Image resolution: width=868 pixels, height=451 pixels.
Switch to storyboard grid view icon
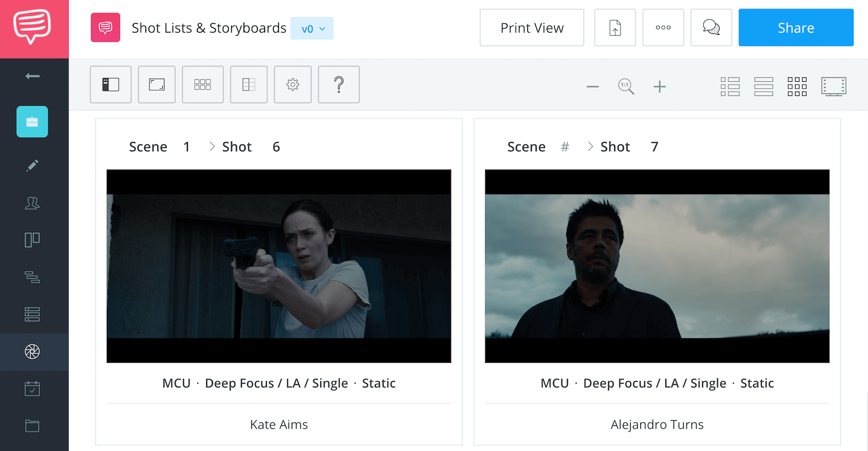coord(797,86)
